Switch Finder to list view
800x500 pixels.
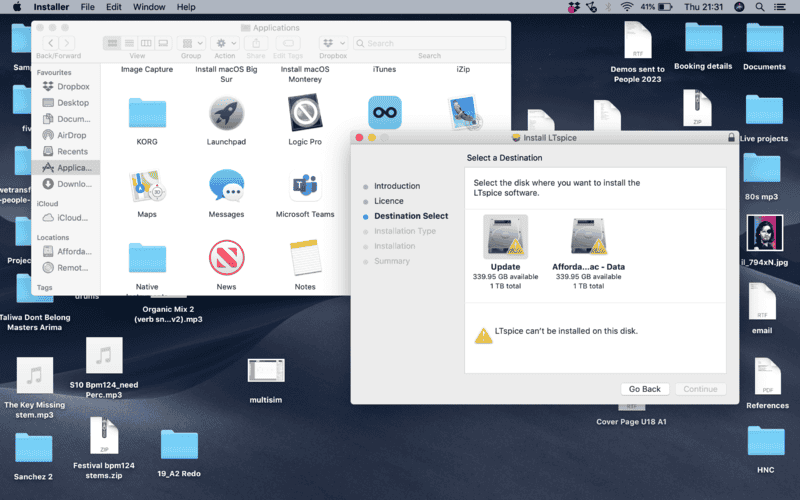pos(130,43)
